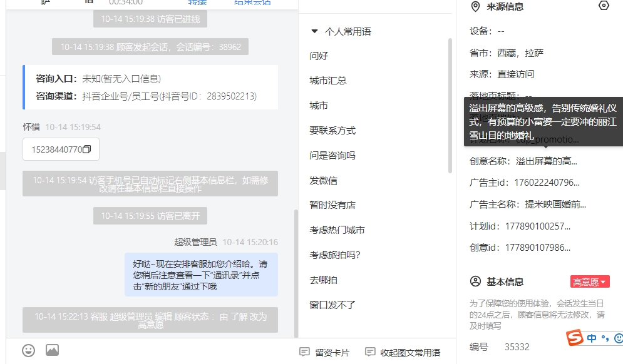Select the 考虑旅拍吗? quick phrase
This screenshot has width=623, height=364.
point(335,255)
